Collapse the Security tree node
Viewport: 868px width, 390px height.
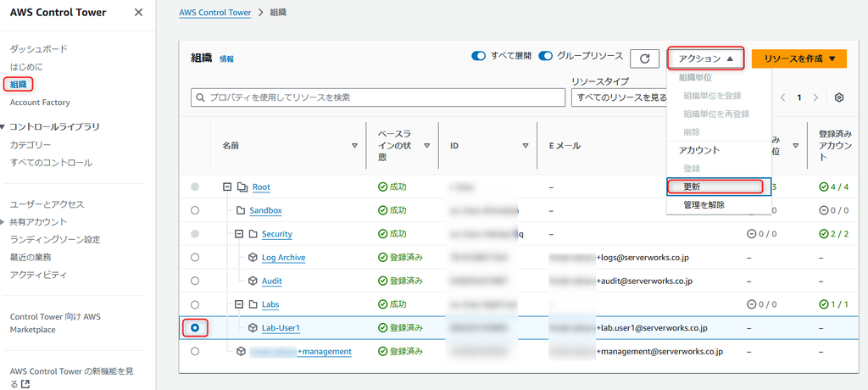(239, 234)
